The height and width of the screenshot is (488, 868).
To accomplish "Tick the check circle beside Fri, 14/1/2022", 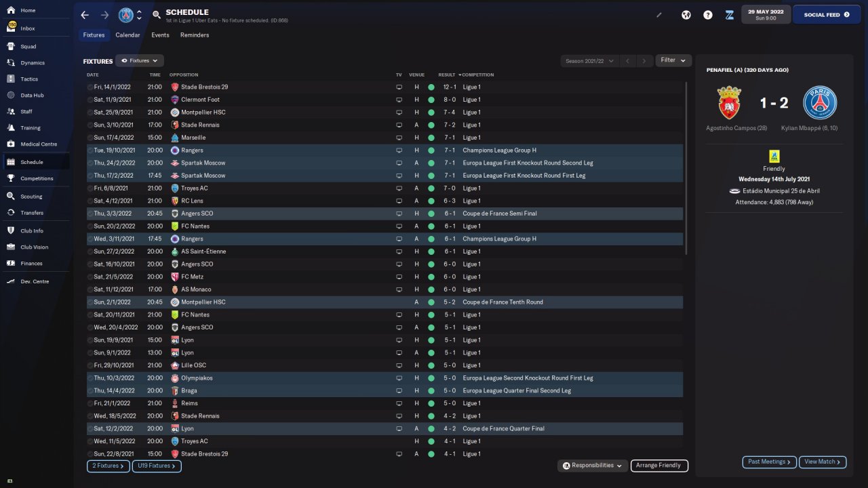I will [90, 87].
